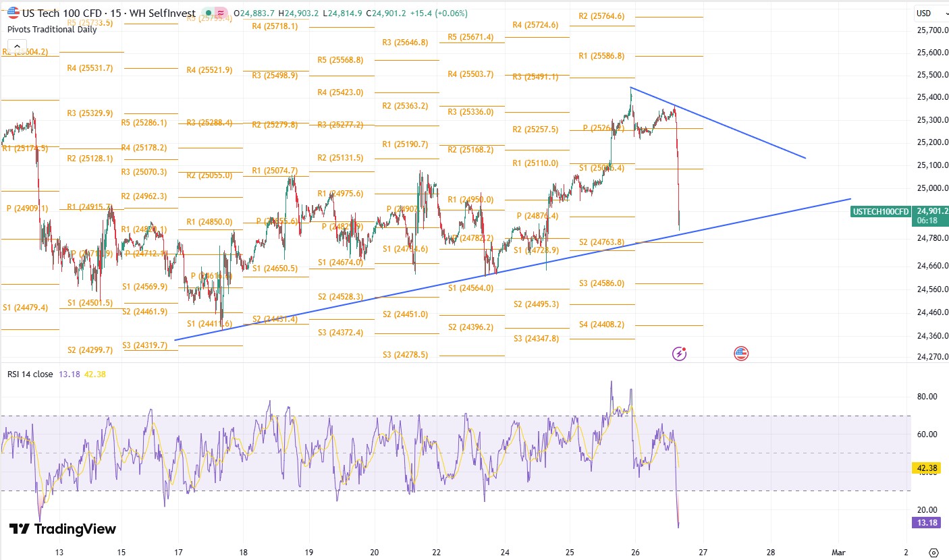
Task: Click the purple lightning event marker icon
Action: (680, 353)
